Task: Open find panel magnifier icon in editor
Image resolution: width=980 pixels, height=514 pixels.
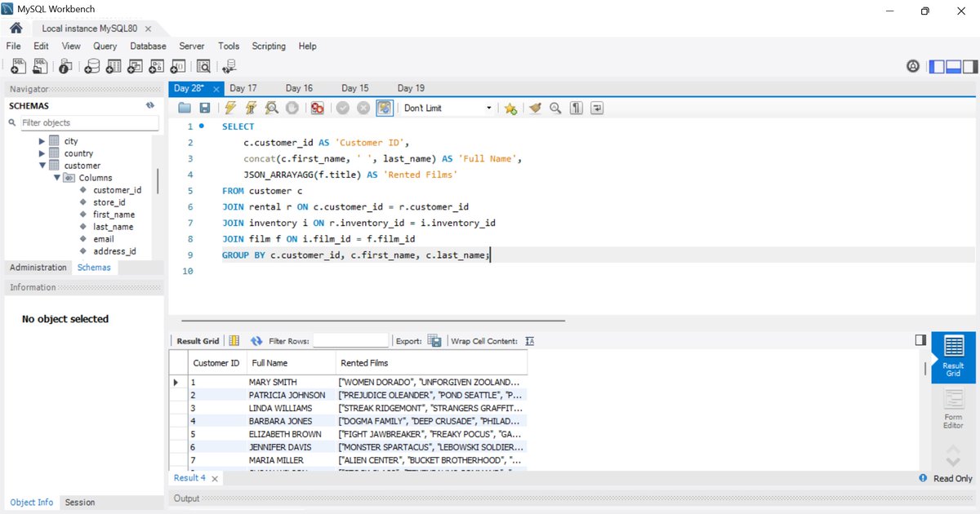Action: point(555,108)
